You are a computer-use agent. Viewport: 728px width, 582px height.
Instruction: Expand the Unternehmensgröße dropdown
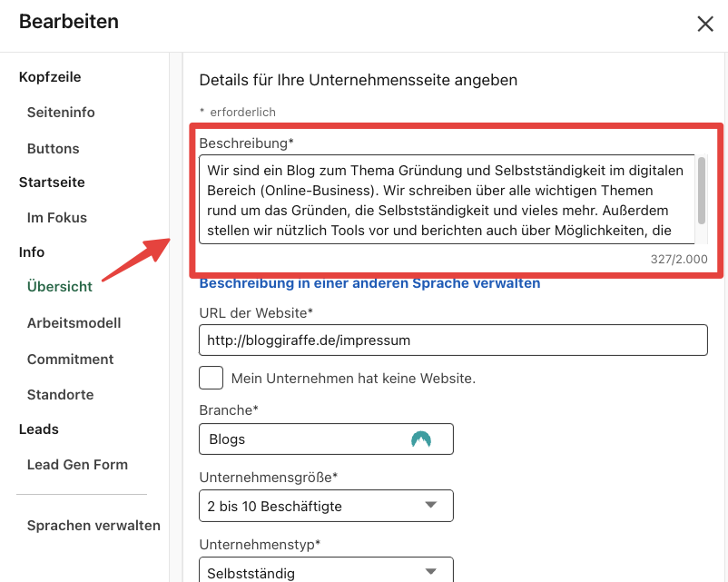click(x=430, y=506)
